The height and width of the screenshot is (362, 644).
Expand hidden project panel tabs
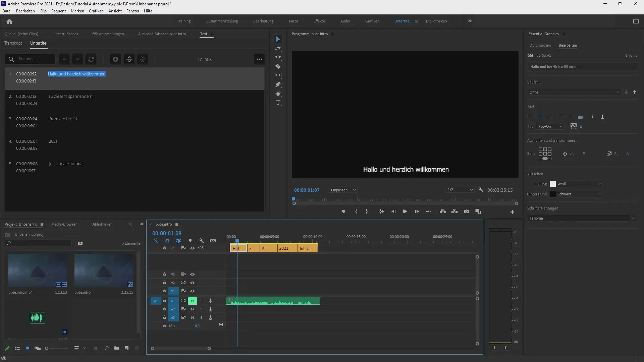pyautogui.click(x=142, y=224)
